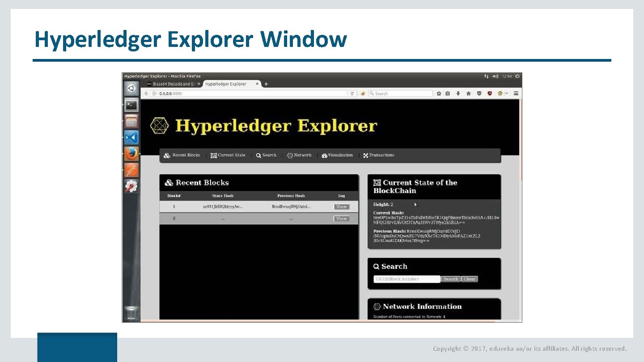Viewport: 644px width, 362px height.
Task: Click the Firefox address bar
Action: click(250, 93)
